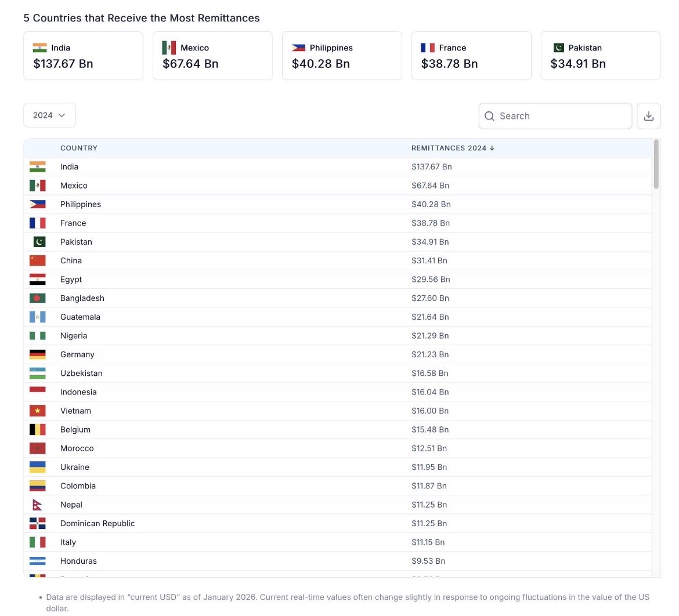Click the Honduras flag icon
The width and height of the screenshot is (679, 616).
point(38,561)
